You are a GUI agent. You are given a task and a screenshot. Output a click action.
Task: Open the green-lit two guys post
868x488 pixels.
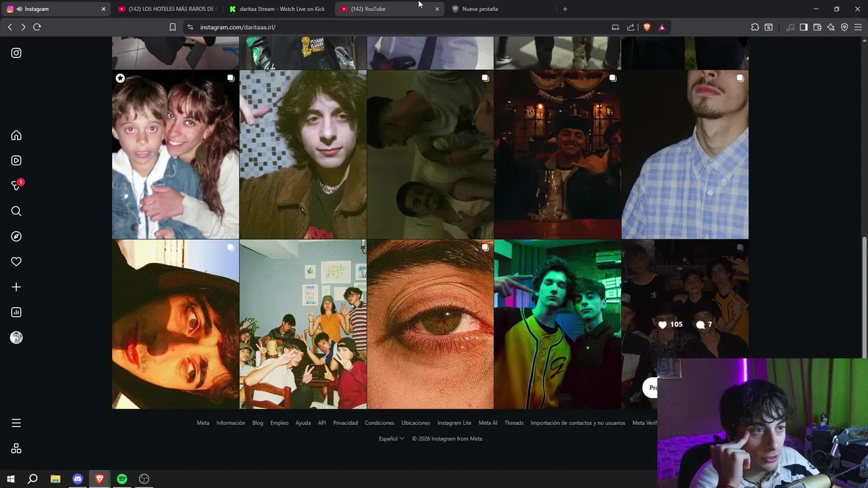pyautogui.click(x=557, y=324)
